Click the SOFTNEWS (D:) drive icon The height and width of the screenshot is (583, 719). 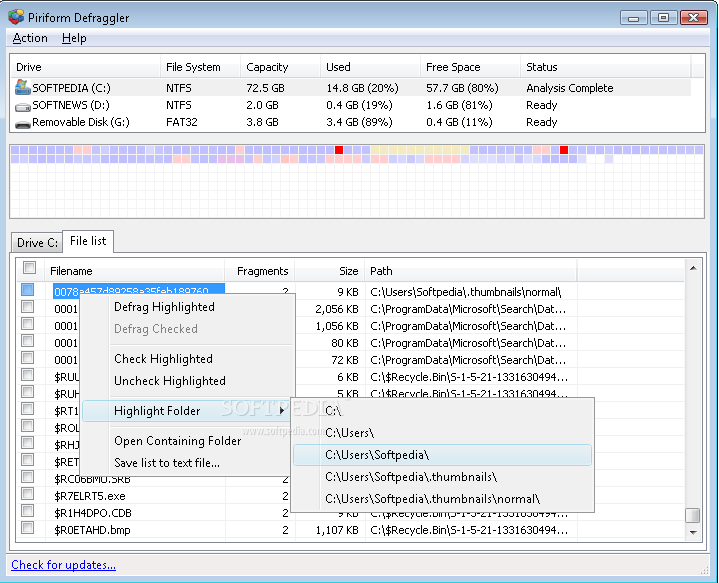[22, 106]
